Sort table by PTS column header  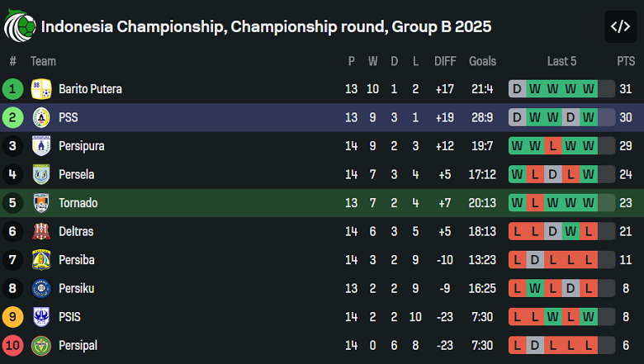click(625, 61)
